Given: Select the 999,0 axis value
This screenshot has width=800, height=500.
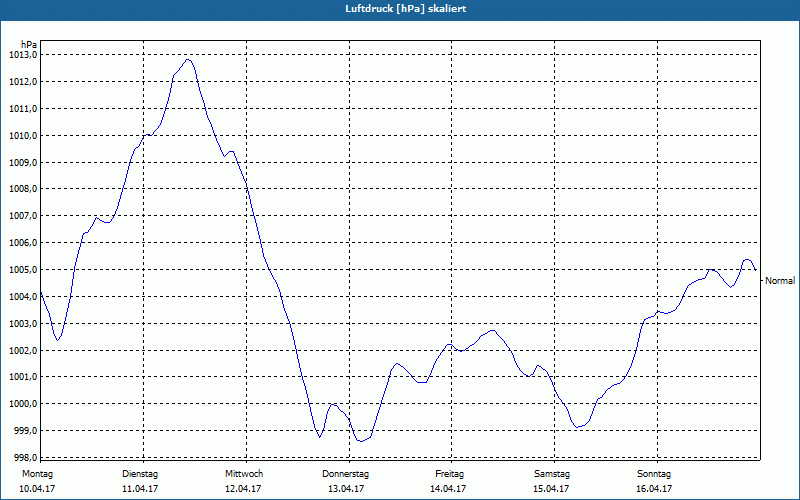Looking at the screenshot, I should click(x=25, y=431).
